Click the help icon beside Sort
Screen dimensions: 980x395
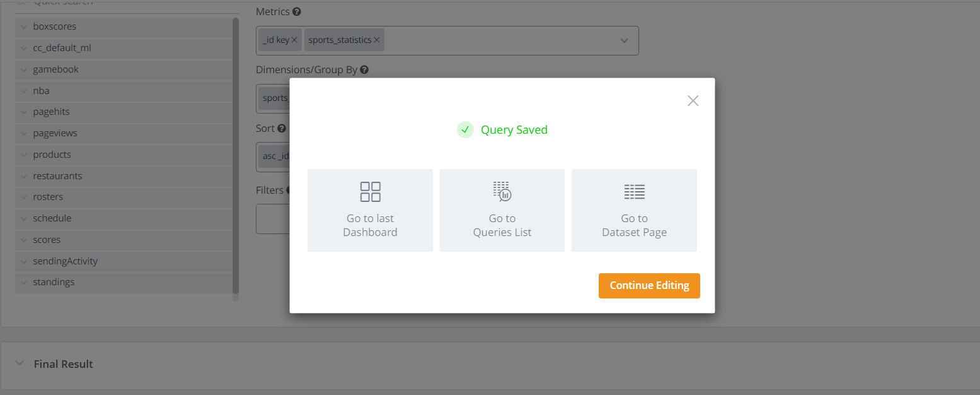point(282,129)
